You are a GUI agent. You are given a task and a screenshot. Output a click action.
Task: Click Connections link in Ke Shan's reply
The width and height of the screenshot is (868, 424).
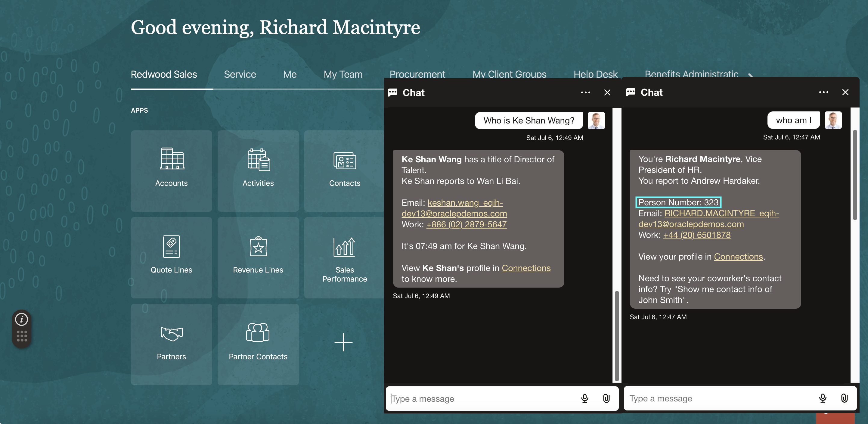pos(526,268)
